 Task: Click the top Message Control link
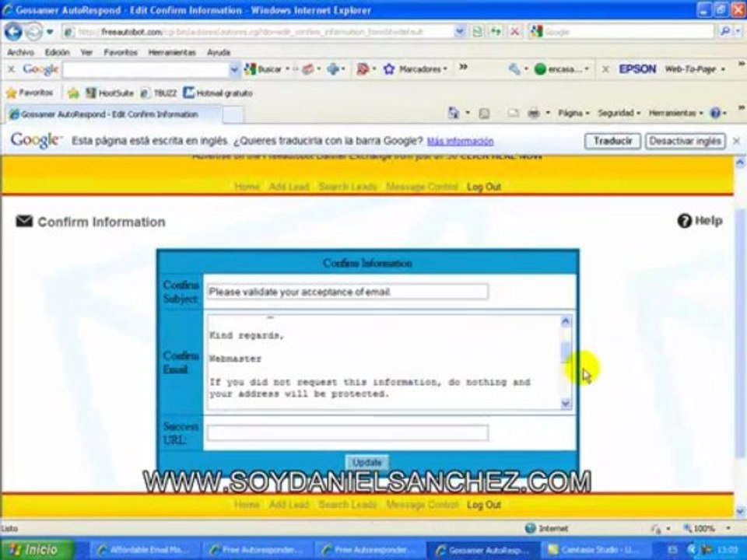422,187
